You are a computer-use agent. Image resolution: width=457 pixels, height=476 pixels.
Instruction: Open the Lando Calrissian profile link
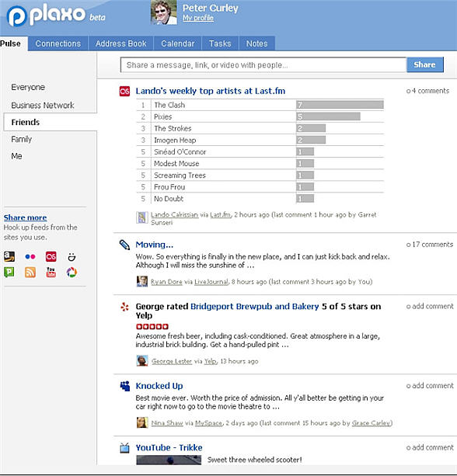tap(174, 215)
